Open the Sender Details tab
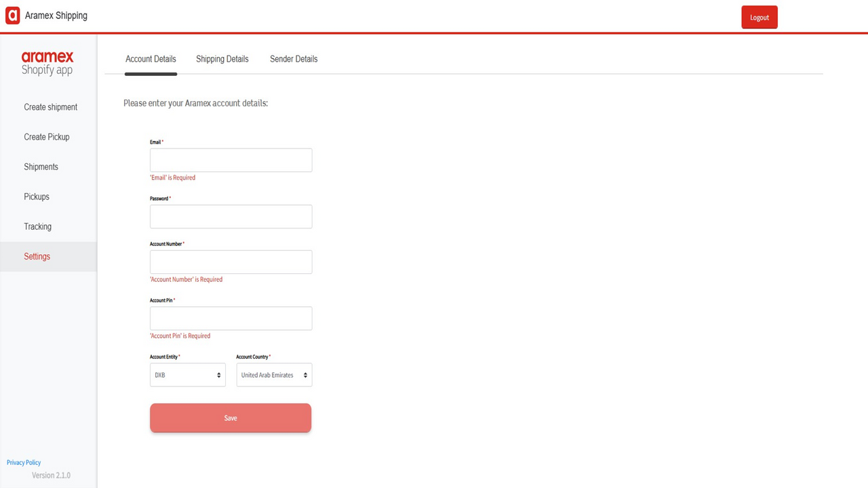The height and width of the screenshot is (488, 868). 294,59
